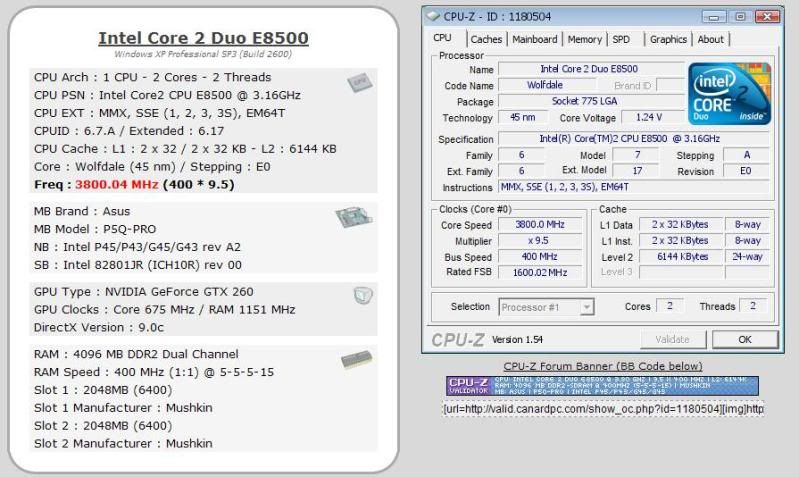Click the Ext. Model value 17
The height and width of the screenshot is (477, 799).
[637, 171]
